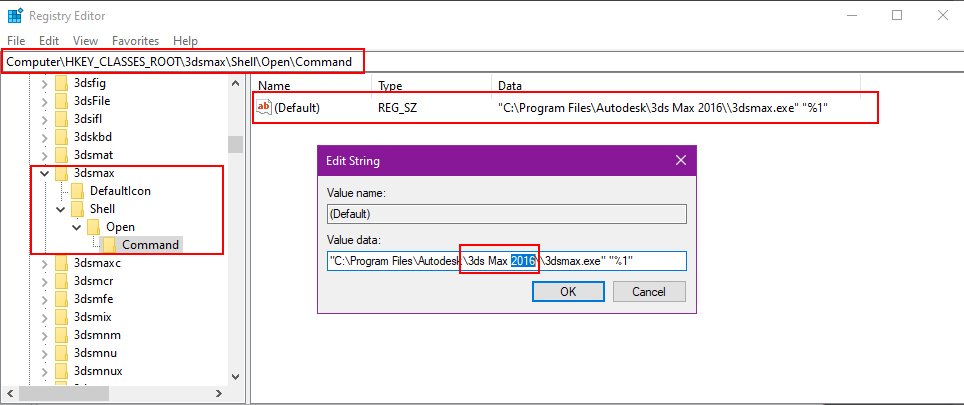964x405 pixels.
Task: Collapse the Shell tree node
Action: pyautogui.click(x=60, y=208)
